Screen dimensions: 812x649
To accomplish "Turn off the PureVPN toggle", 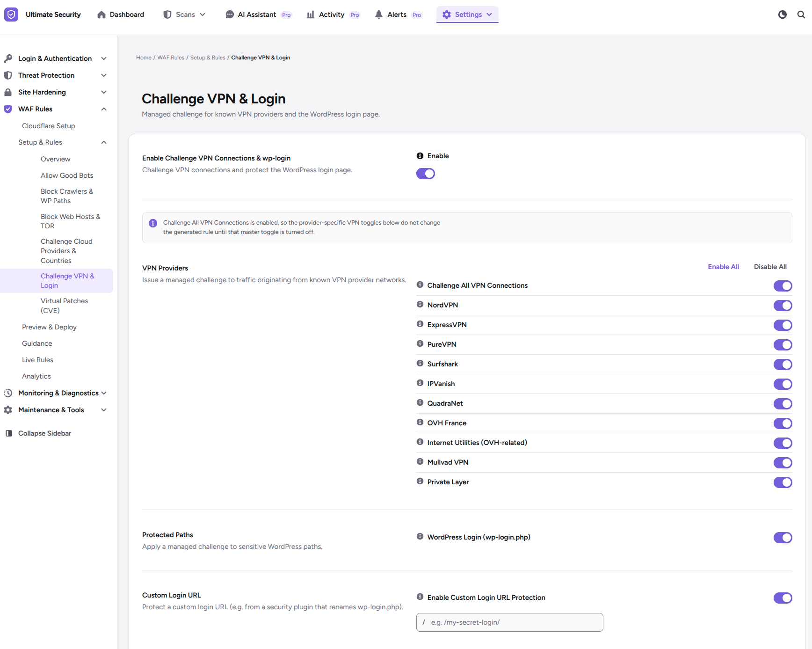I will point(783,345).
